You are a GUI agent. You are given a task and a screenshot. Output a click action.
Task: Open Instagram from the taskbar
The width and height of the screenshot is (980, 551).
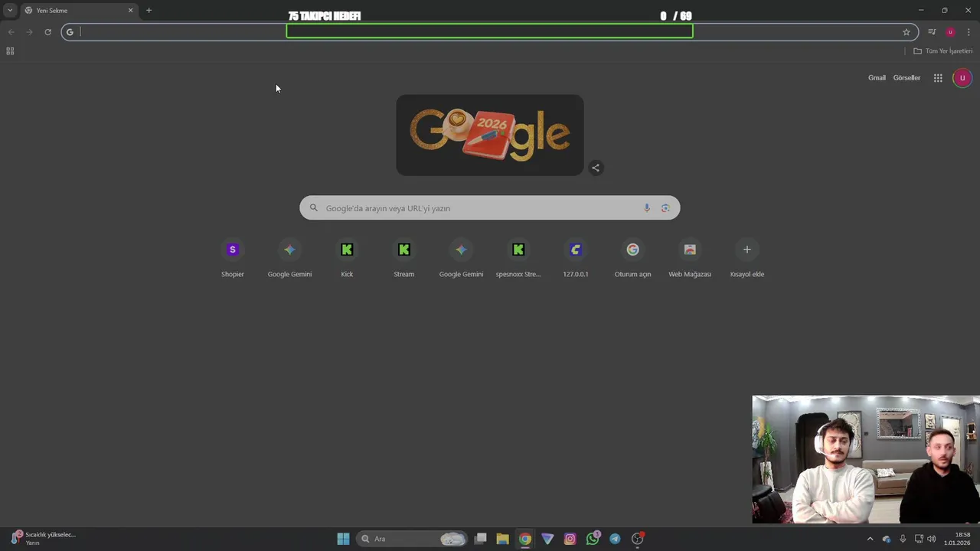[x=570, y=539]
